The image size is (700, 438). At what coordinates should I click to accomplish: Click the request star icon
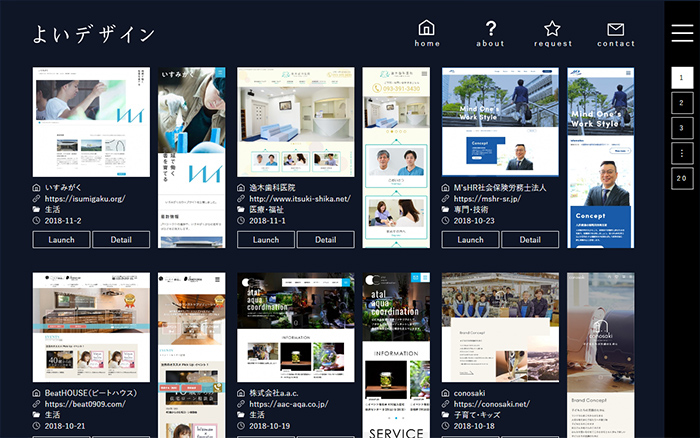pyautogui.click(x=552, y=29)
